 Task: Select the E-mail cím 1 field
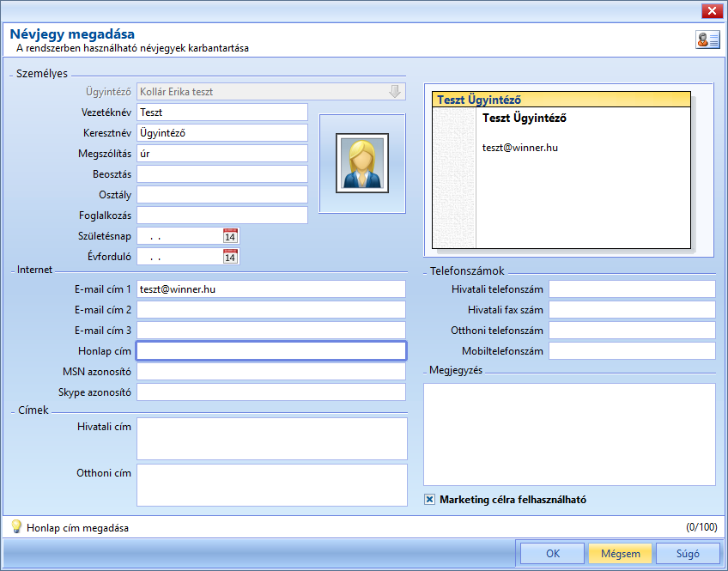pos(271,289)
